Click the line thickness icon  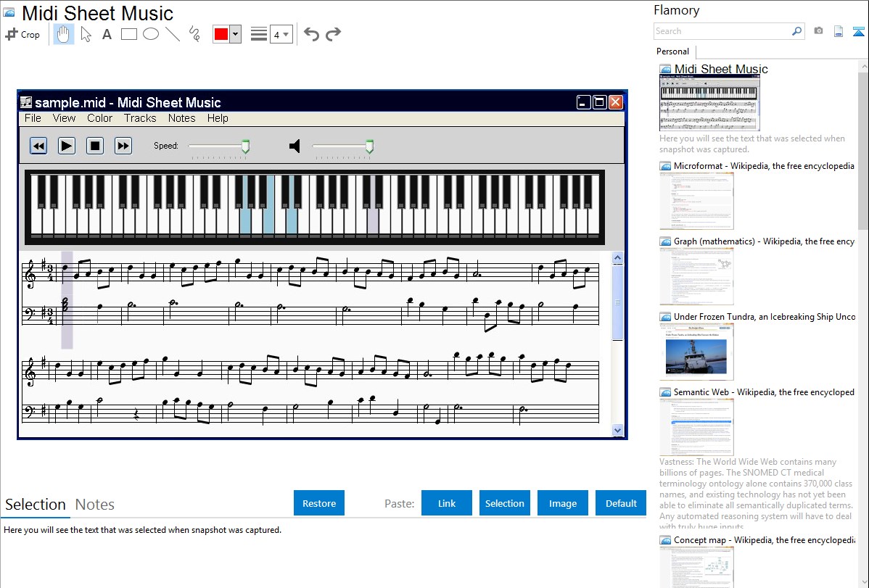259,34
